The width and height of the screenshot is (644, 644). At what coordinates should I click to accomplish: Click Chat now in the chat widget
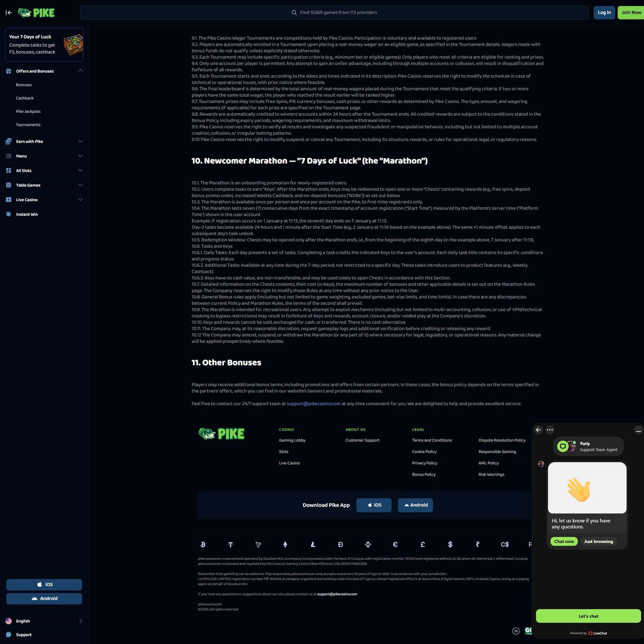[564, 541]
